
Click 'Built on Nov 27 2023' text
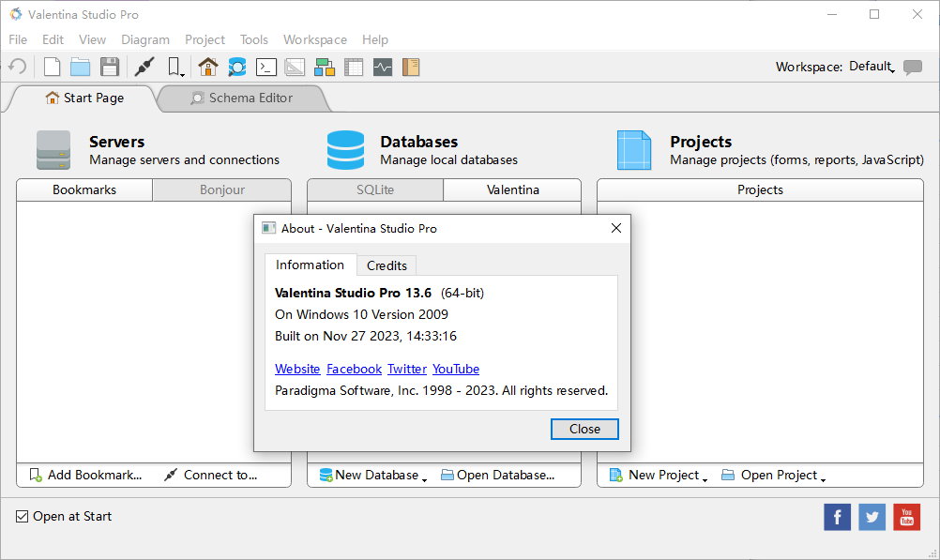tap(366, 336)
